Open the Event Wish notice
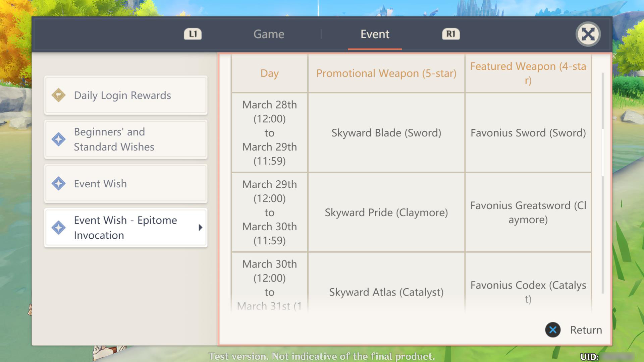 click(126, 184)
